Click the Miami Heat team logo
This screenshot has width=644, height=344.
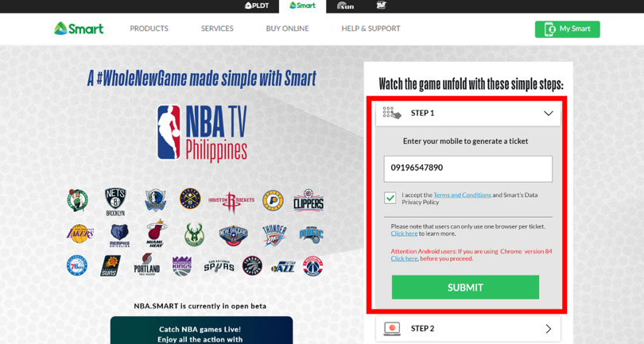[157, 233]
